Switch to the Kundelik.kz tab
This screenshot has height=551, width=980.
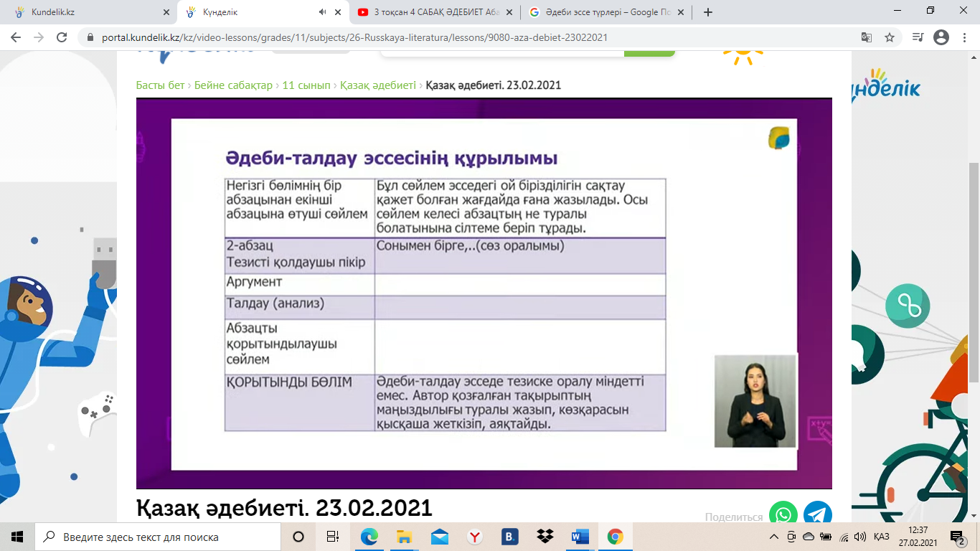[89, 12]
